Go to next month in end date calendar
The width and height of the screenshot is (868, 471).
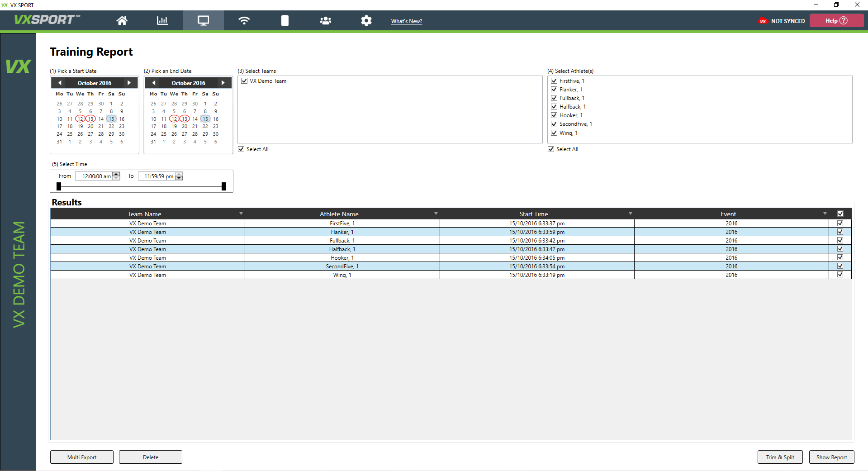[x=223, y=83]
